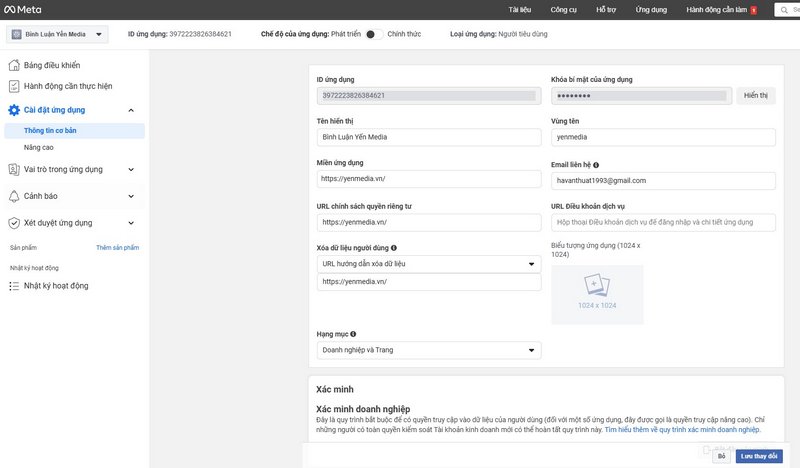Screen dimensions: 800x468
Task: Open Tìm hiểu thêm về quy trình xác minh link
Action: click(682, 430)
